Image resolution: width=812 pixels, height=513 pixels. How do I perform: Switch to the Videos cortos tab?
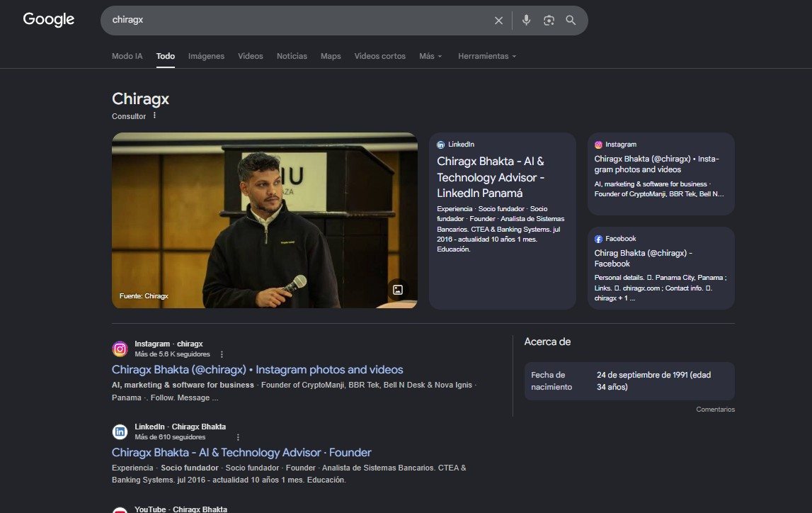pos(379,56)
